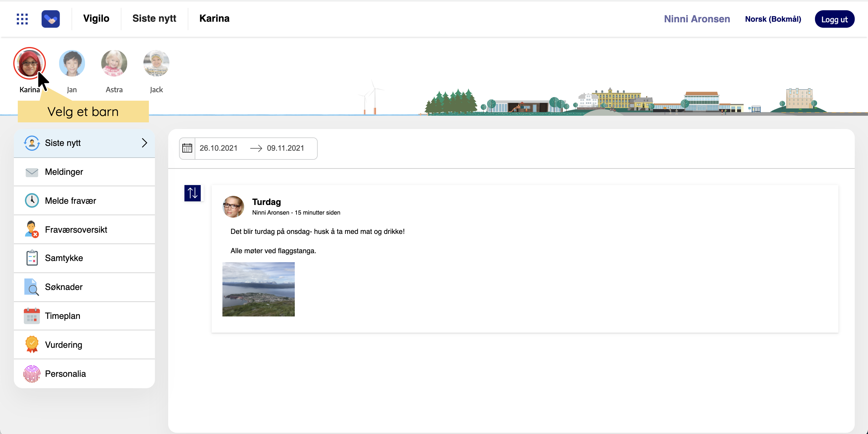868x434 pixels.
Task: Select the child Jan avatar
Action: pos(72,63)
